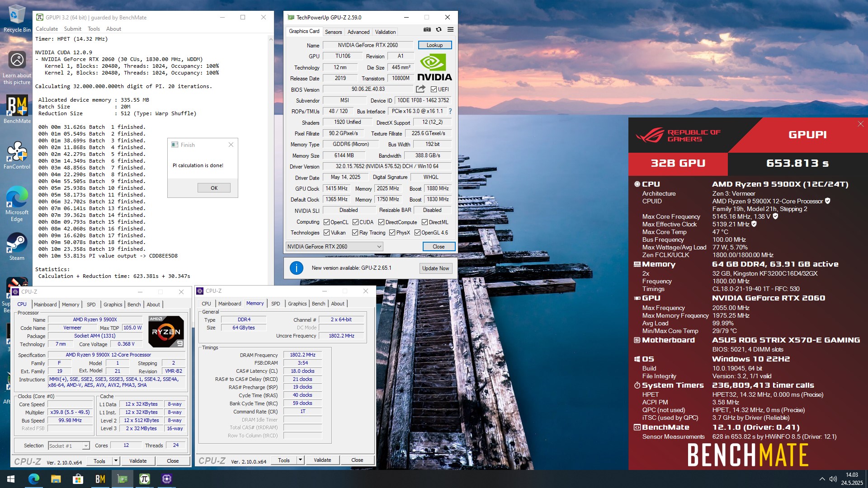Open Microsoft Edge desktop shortcut

[17, 204]
